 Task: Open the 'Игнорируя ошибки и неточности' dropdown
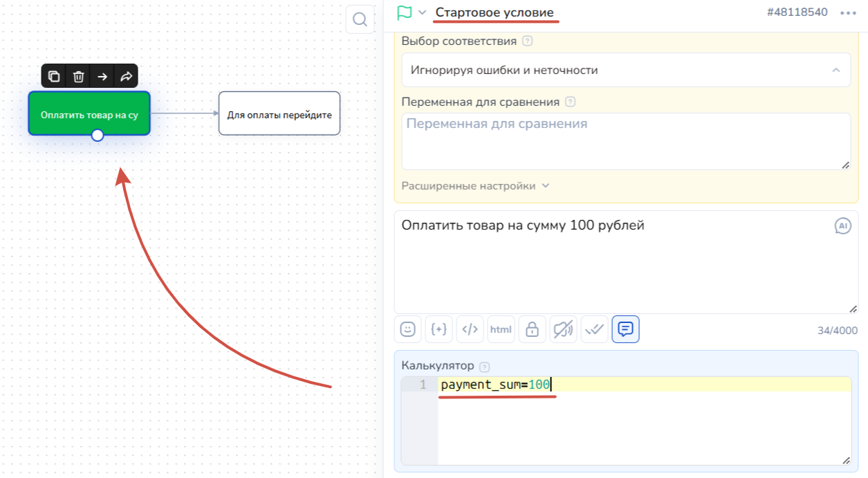point(625,70)
